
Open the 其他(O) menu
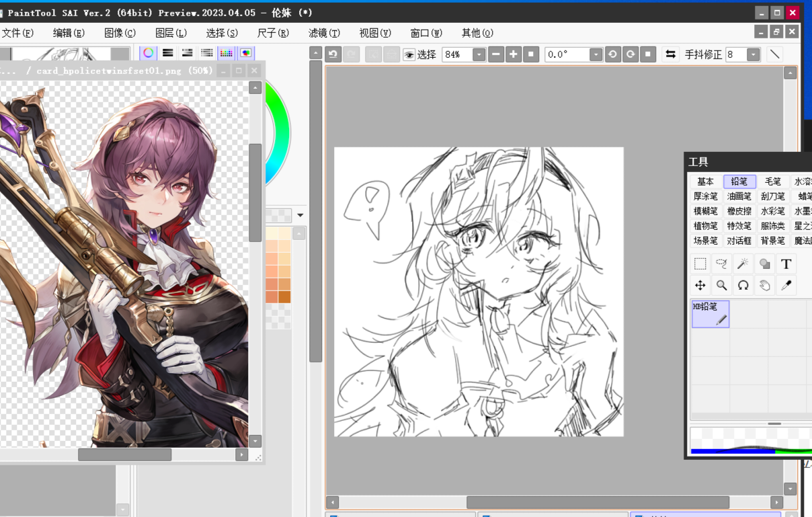(x=477, y=32)
